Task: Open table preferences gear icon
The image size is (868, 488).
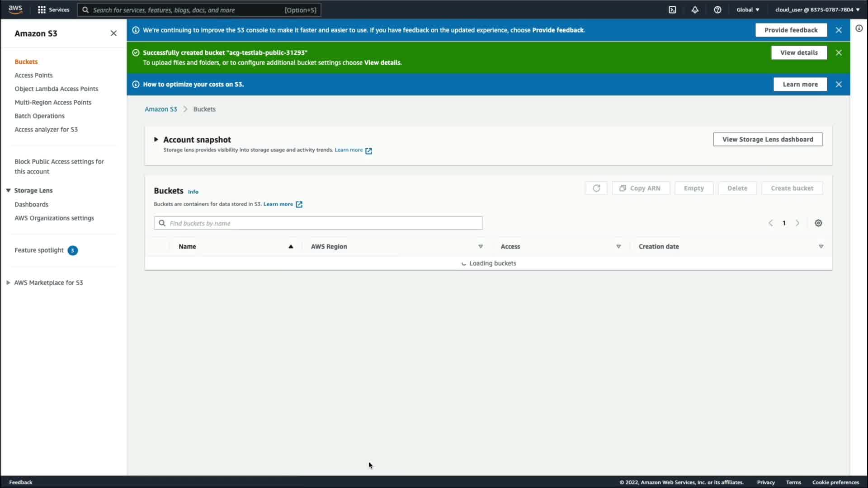Action: coord(818,223)
